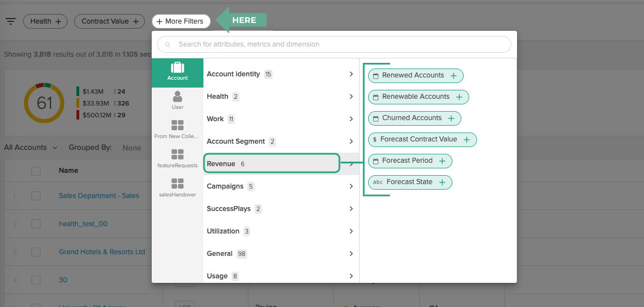644x307 pixels.
Task: Click the health score donut chart
Action: pos(44,103)
